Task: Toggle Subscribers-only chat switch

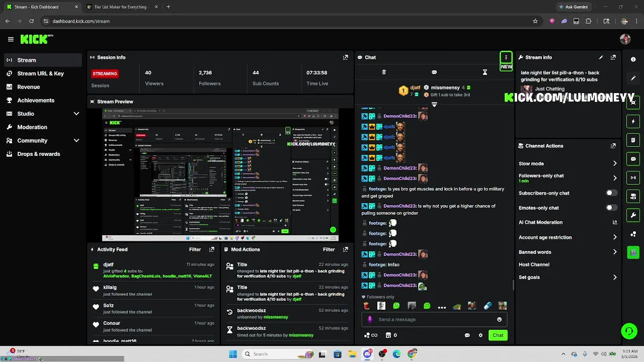Action: [611, 193]
